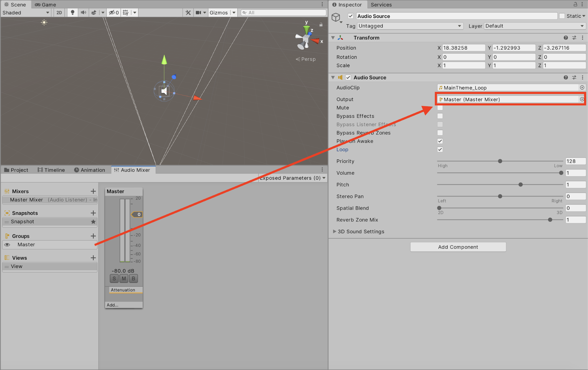Viewport: 588px width, 370px height.
Task: Add a new mixer with plus icon
Action: click(x=93, y=191)
